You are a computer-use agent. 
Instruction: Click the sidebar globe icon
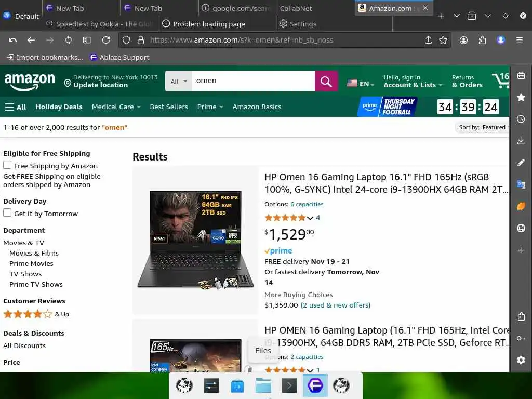[521, 228]
